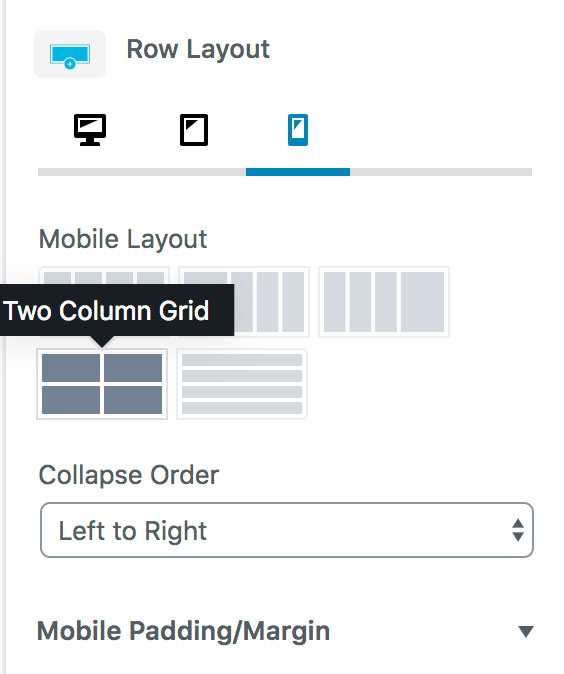Switch to the tablet settings tab icon
Viewport: 564px width, 674px height.
point(194,130)
